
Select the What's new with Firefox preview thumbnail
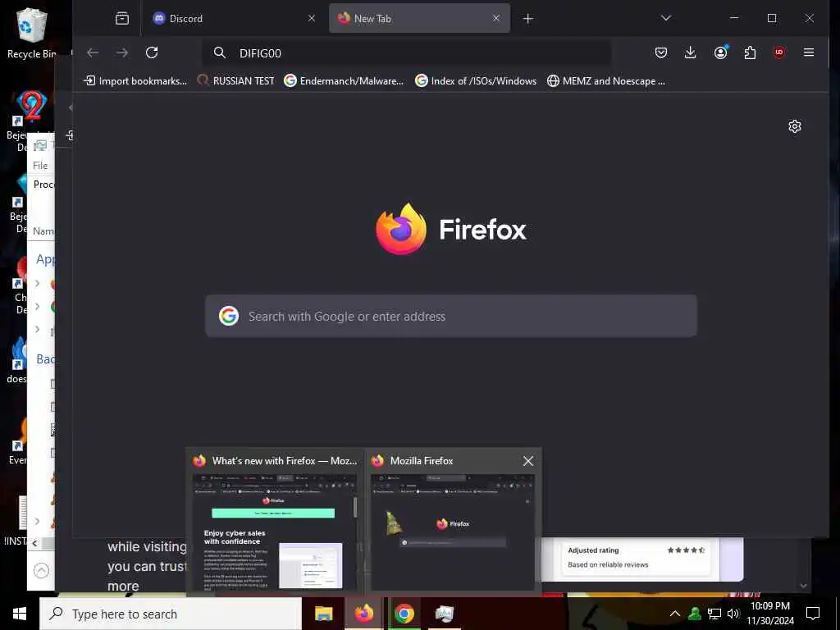coord(275,532)
